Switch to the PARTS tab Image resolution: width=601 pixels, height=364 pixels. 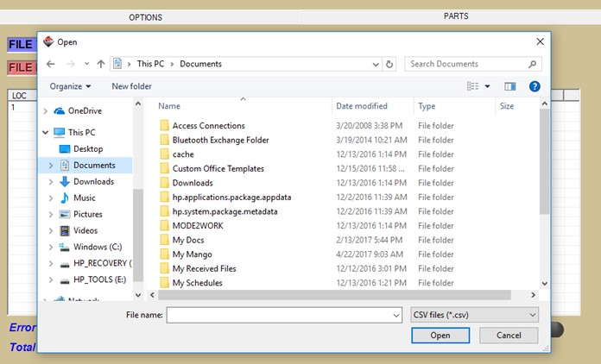click(x=456, y=16)
